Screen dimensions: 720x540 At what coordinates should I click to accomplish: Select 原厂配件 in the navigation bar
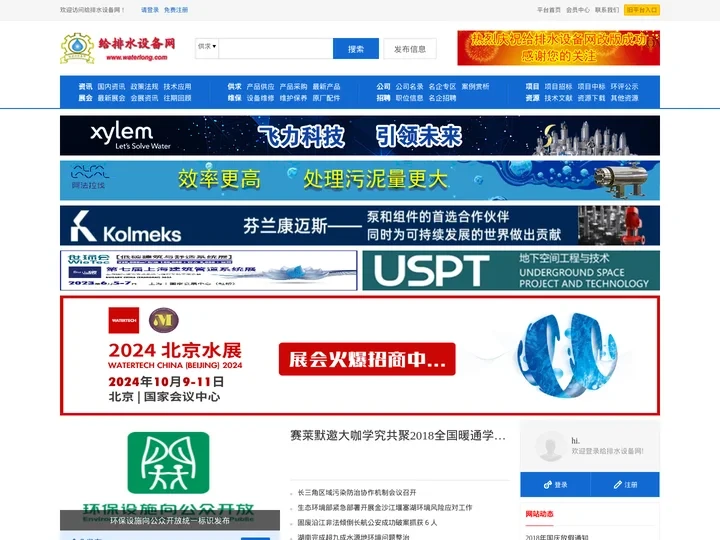[x=326, y=98]
